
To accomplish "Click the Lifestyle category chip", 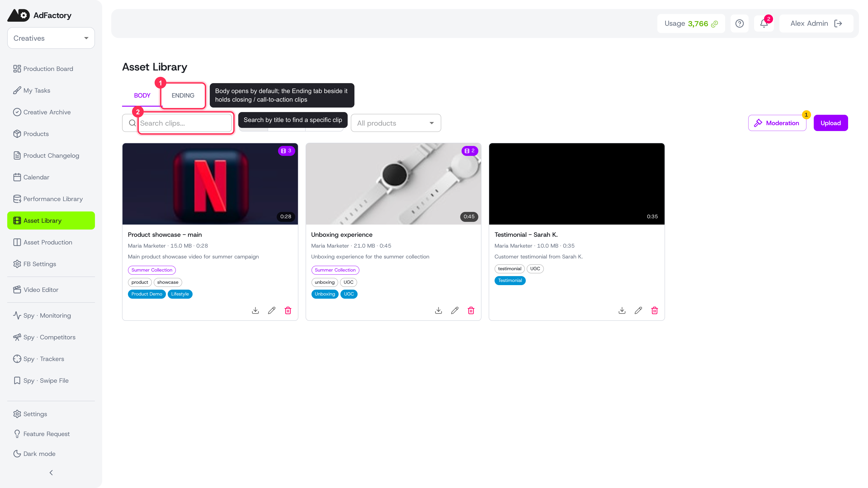I will tap(180, 294).
